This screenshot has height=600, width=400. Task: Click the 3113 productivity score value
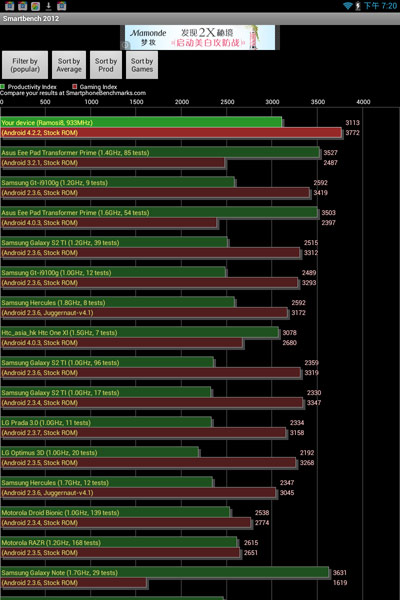(x=352, y=122)
